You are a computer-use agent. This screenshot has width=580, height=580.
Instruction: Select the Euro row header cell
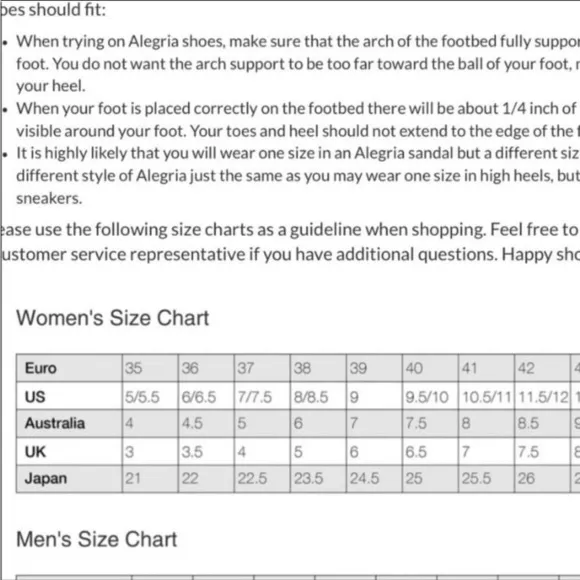69,368
